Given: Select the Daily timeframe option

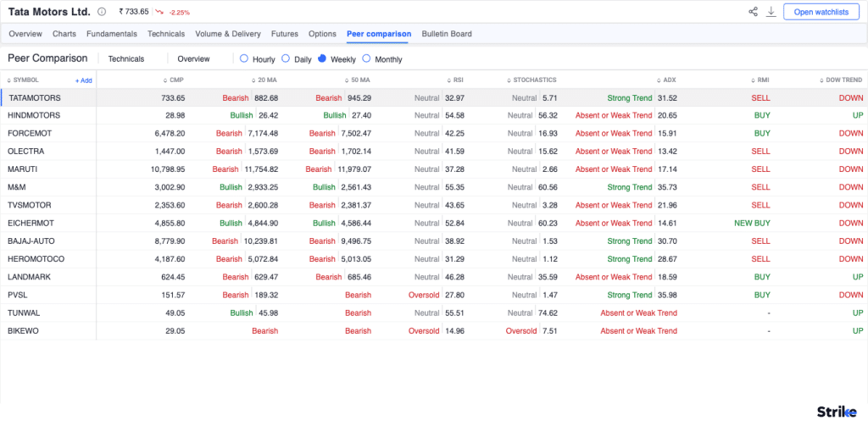Looking at the screenshot, I should pos(286,59).
